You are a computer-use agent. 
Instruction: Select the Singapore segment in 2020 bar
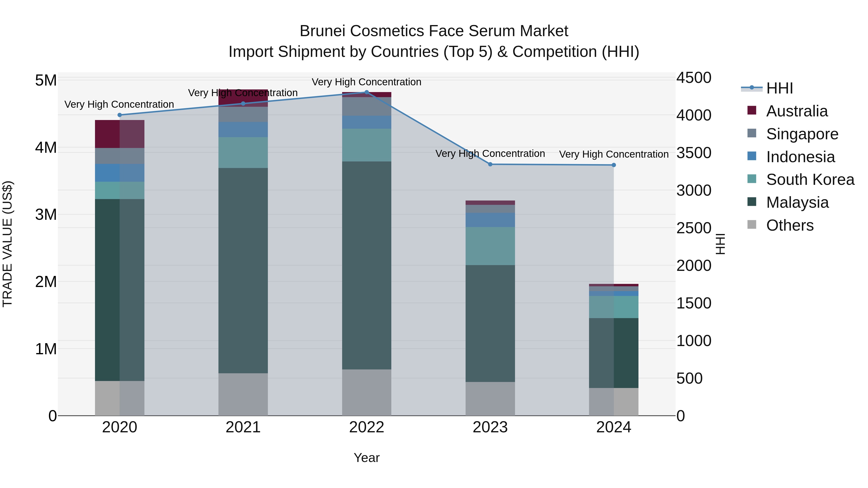tap(120, 156)
